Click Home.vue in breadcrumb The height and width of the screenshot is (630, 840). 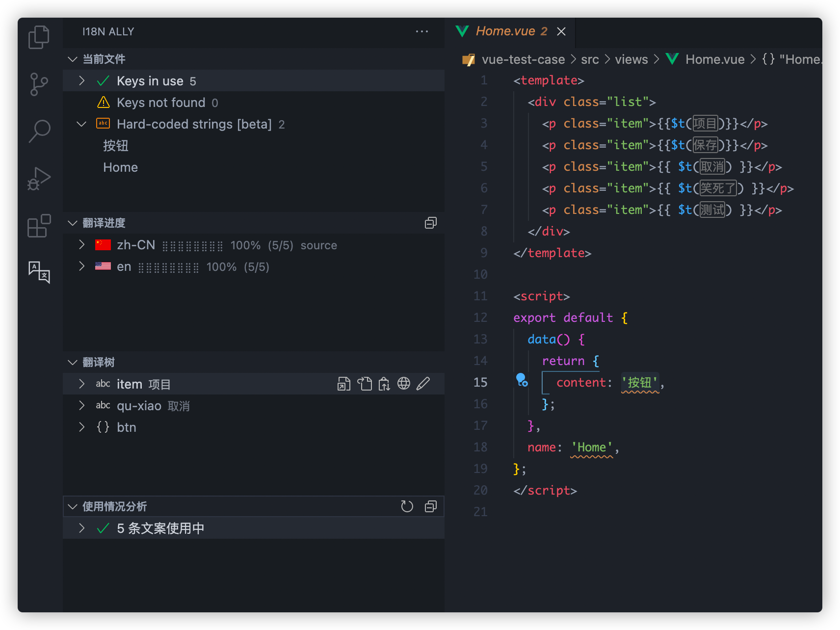715,59
